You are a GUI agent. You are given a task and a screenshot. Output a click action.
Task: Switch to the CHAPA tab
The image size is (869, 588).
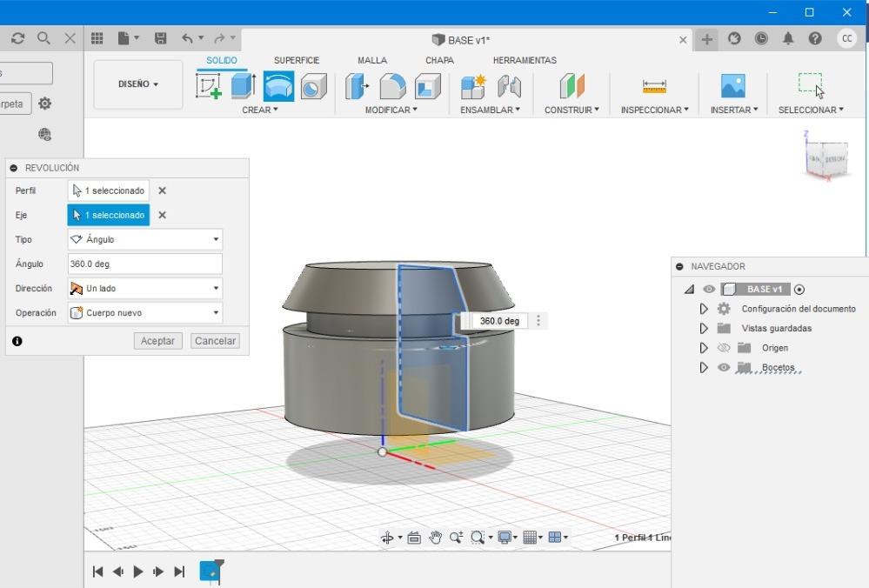439,60
